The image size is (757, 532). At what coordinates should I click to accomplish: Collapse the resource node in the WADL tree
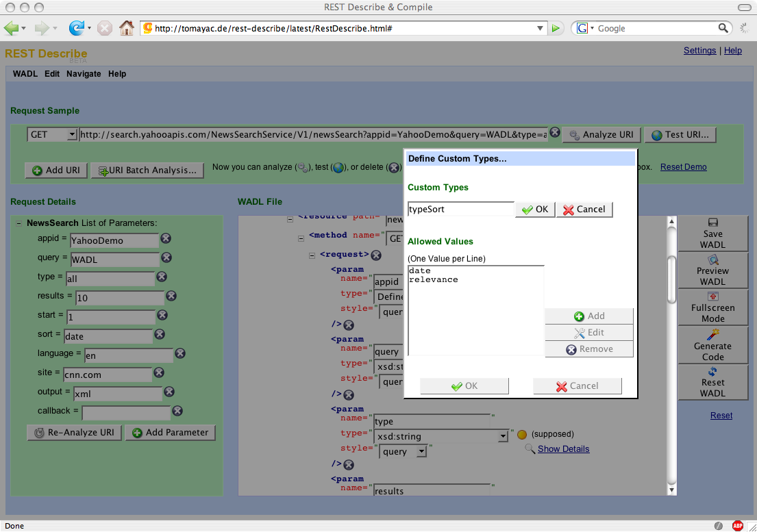[290, 219]
